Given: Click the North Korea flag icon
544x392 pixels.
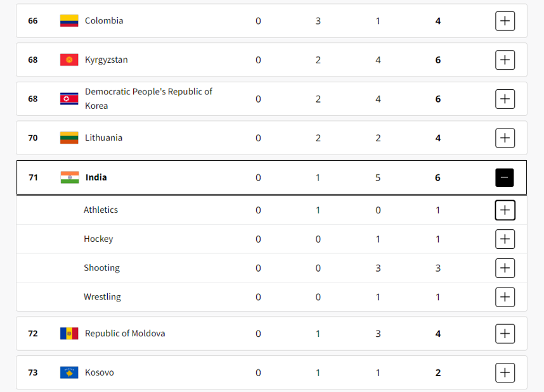Looking at the screenshot, I should pyautogui.click(x=69, y=99).
